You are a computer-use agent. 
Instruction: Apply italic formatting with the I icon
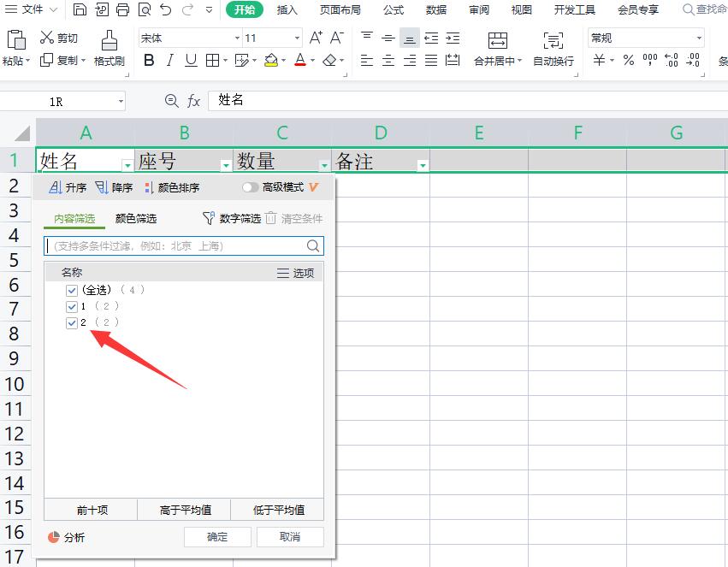169,60
